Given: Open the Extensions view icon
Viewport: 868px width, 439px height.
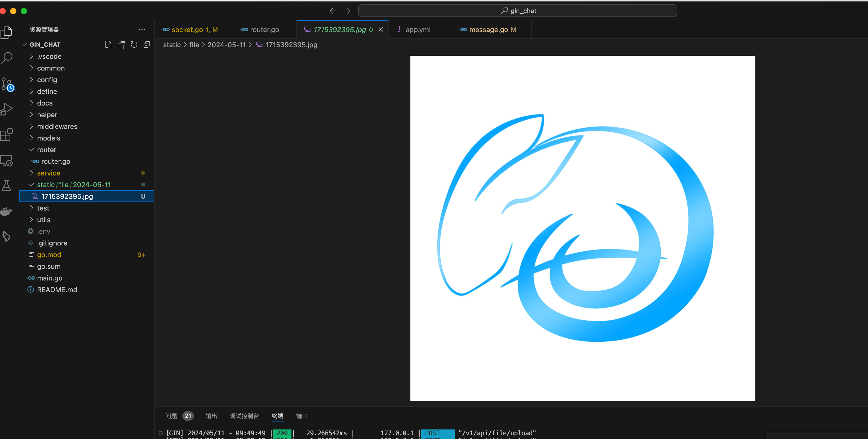Looking at the screenshot, I should [x=6, y=134].
